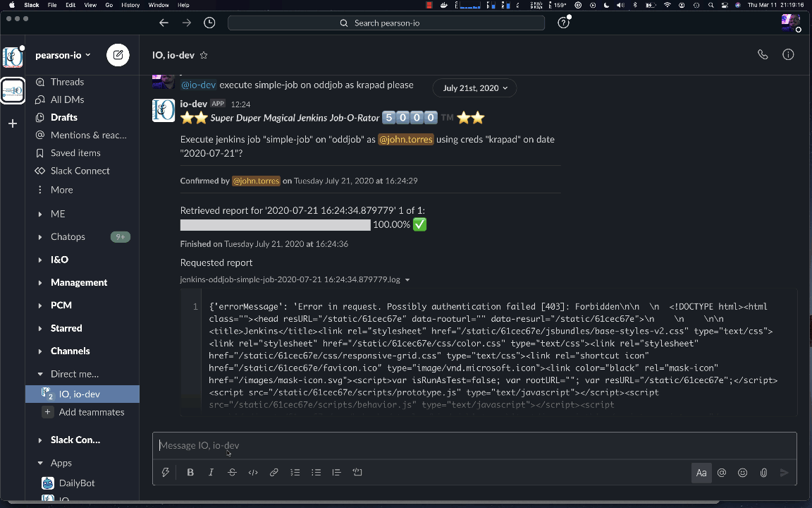This screenshot has height=508, width=812.
Task: Open the Edit menu
Action: (70, 5)
